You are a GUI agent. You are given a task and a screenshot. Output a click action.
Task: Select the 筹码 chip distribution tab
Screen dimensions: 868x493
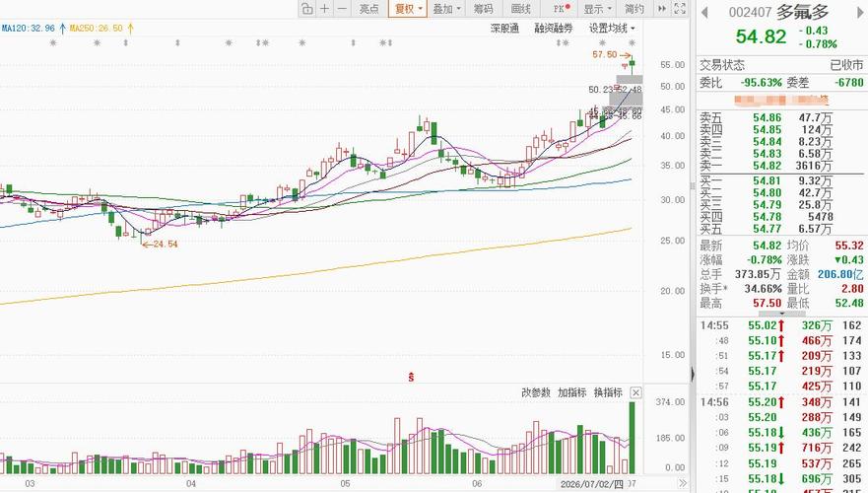tap(484, 8)
